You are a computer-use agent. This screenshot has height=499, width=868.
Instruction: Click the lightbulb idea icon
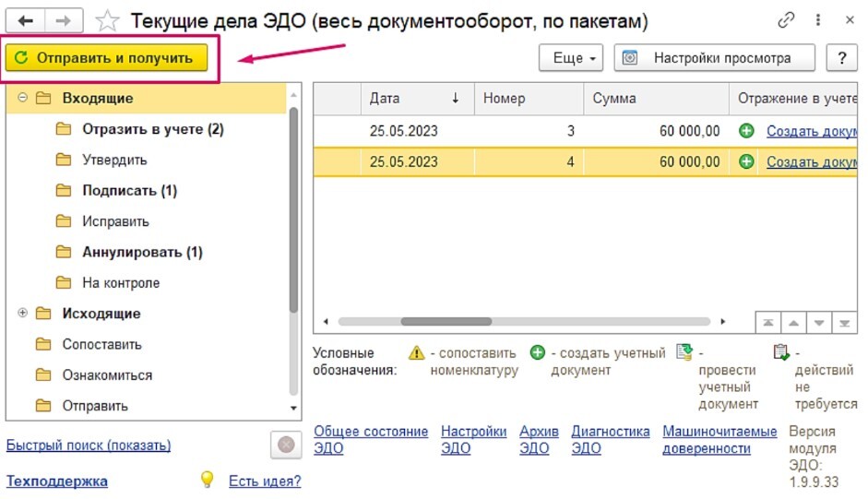208,480
